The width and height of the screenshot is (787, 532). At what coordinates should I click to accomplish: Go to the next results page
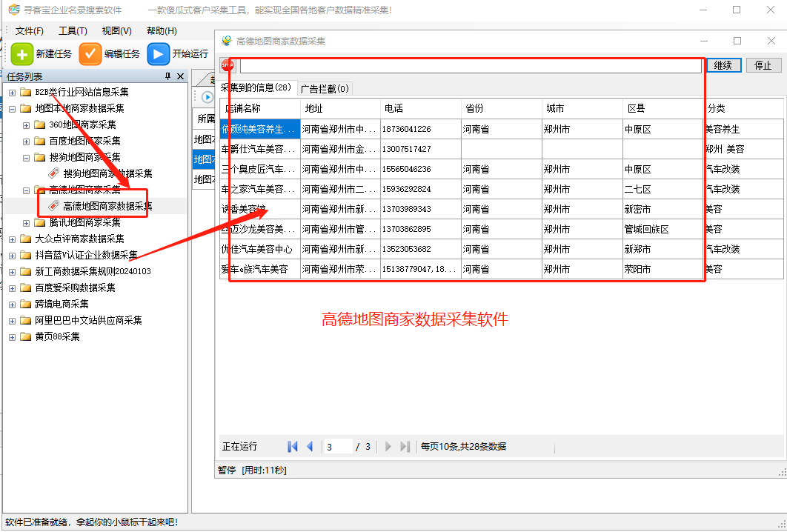388,446
